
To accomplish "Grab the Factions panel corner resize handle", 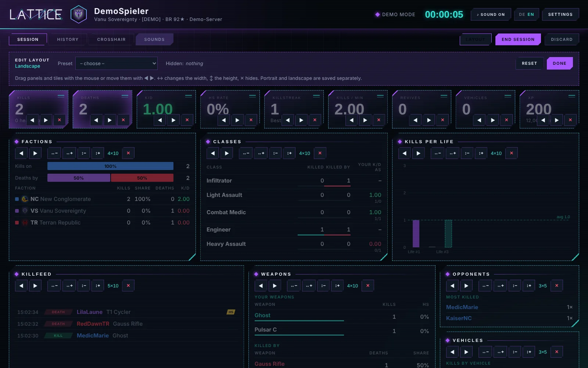I will 192,257.
